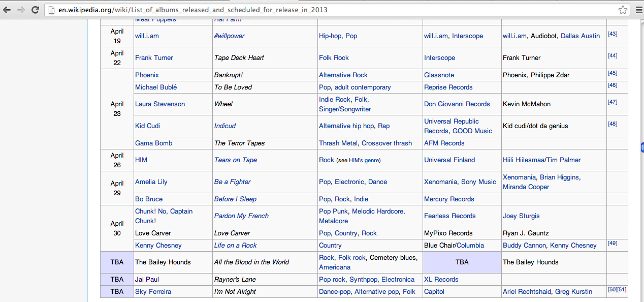Open the Alternative Rock genre link
This screenshot has width=644, height=302.
[343, 75]
